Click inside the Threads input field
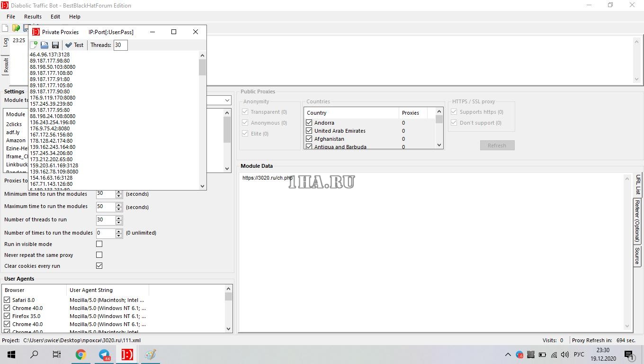644x364 pixels. (120, 45)
